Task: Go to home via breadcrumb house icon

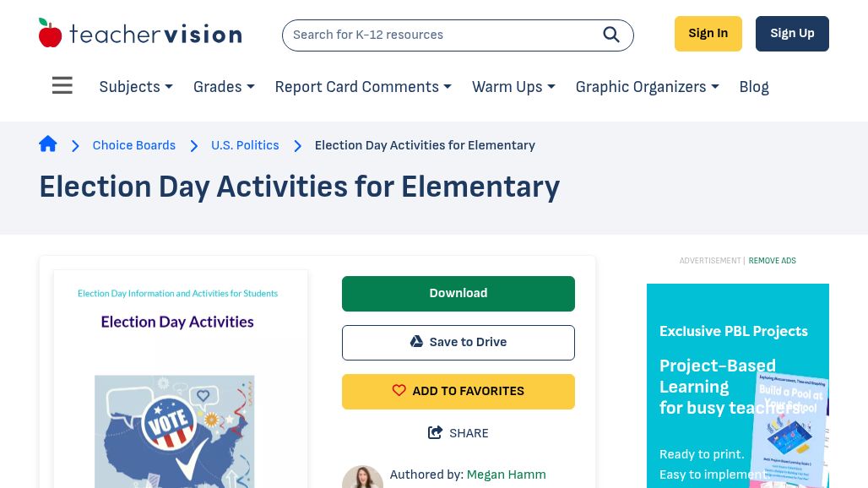Action: (x=48, y=144)
